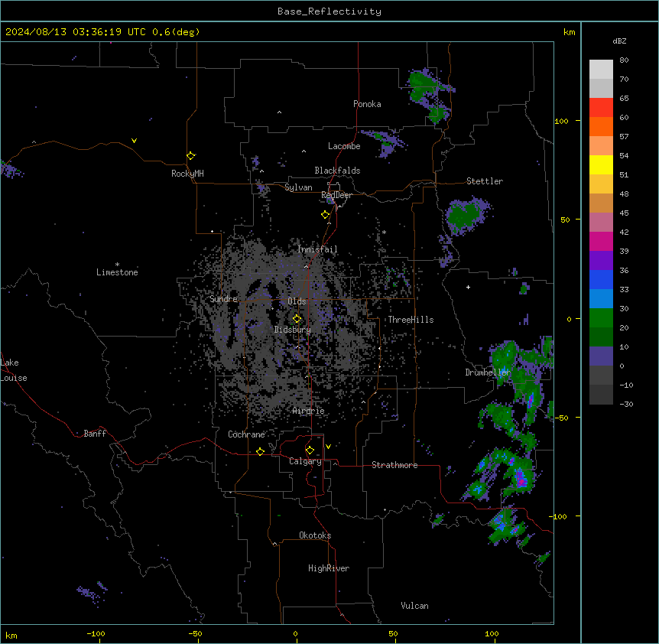This screenshot has width=659, height=644.
Task: Click the purple 36-39 dBZ legend swatch
Action: 601,261
